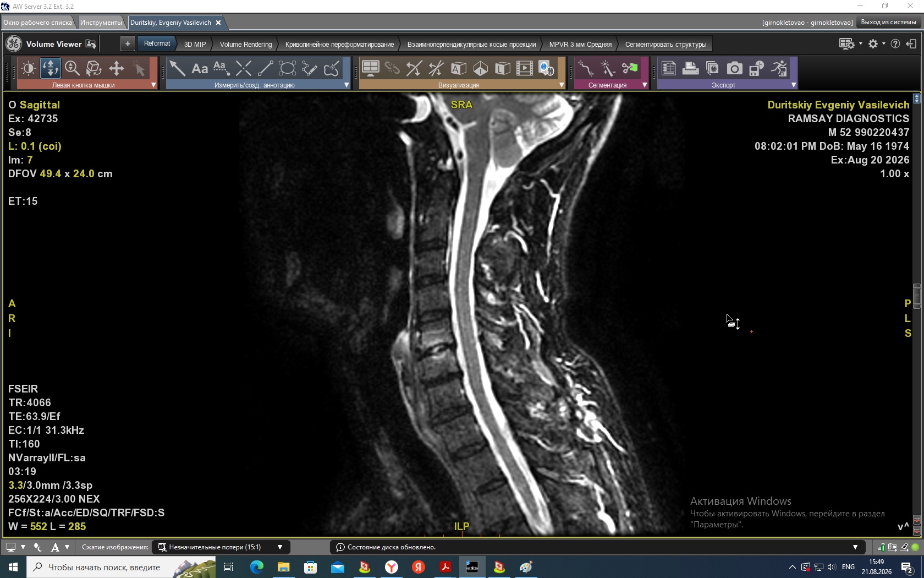Select the paging scroll tool

coord(51,69)
